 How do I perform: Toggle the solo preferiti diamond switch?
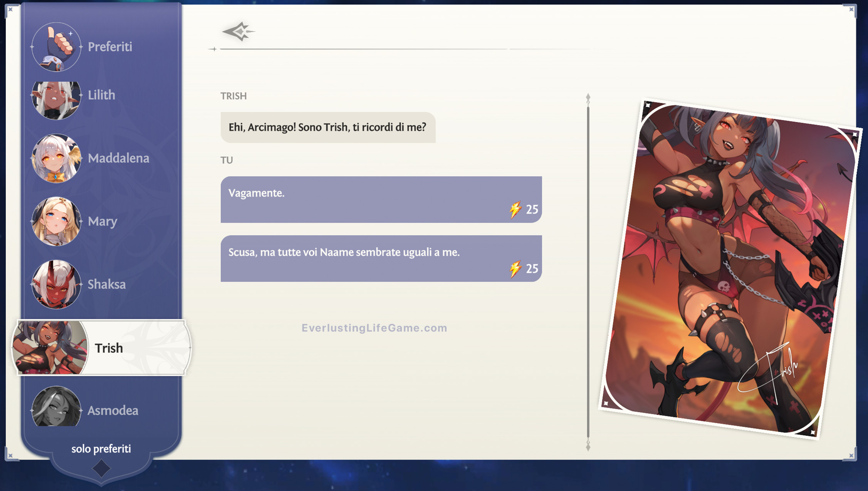101,469
